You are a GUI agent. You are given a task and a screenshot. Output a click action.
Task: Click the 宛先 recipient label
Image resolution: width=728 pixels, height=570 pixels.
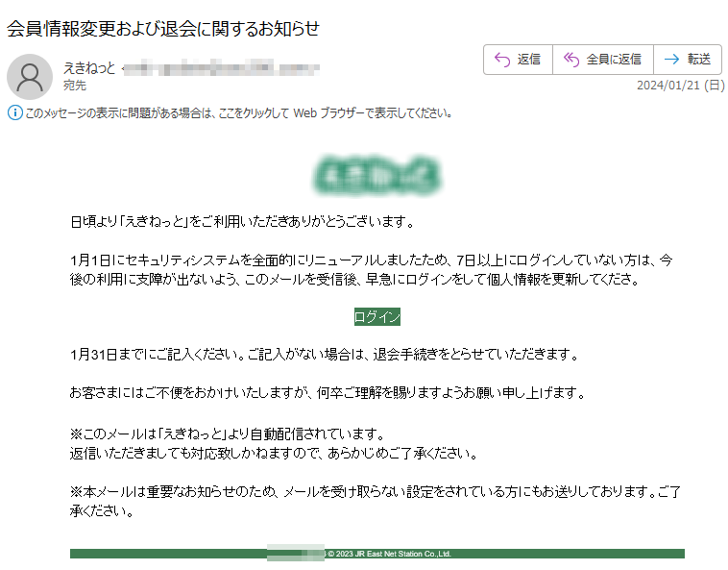point(75,86)
